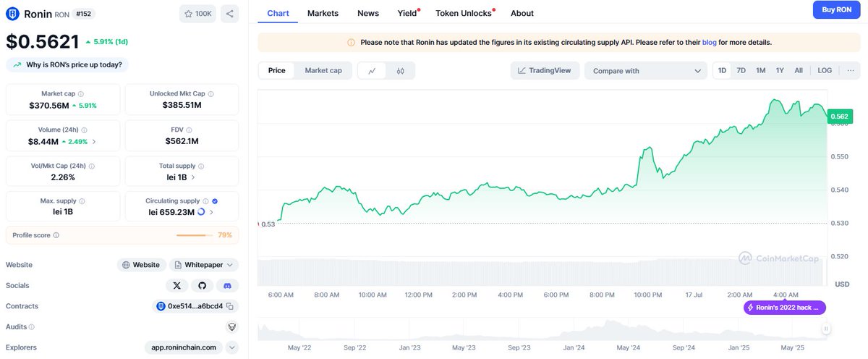The image size is (868, 359).
Task: Click the range slider handle on mini chart
Action: point(826,329)
